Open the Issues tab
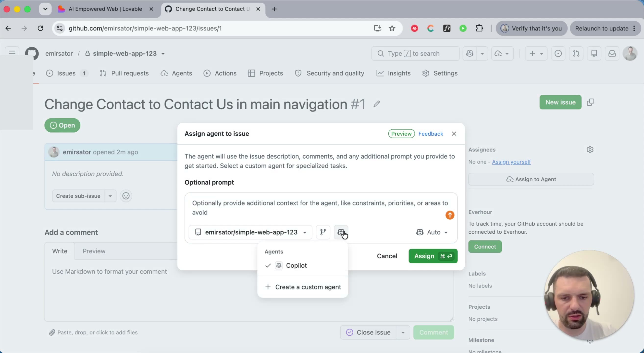 (x=67, y=73)
